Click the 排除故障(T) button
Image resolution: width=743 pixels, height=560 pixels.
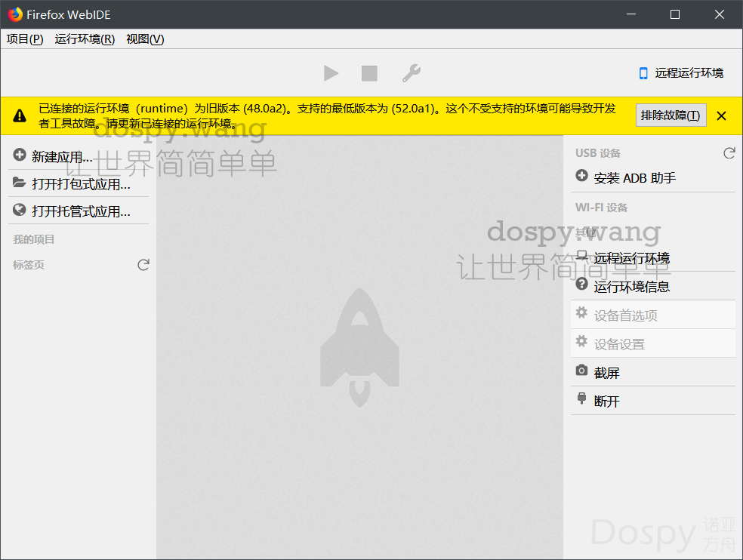(x=671, y=115)
